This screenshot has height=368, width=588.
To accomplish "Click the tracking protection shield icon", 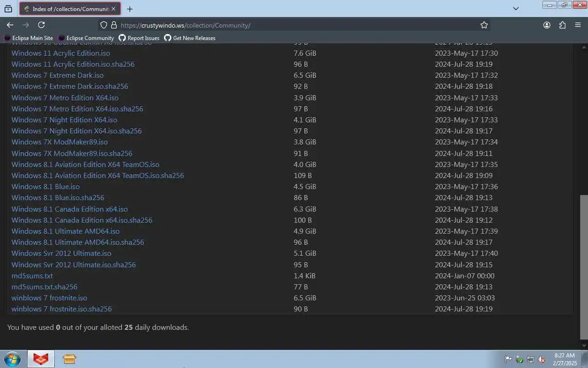I will click(x=104, y=25).
